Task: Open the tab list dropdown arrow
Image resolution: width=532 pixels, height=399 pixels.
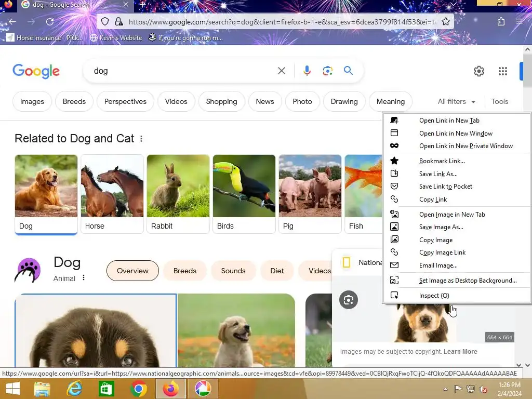Action: click(x=453, y=4)
